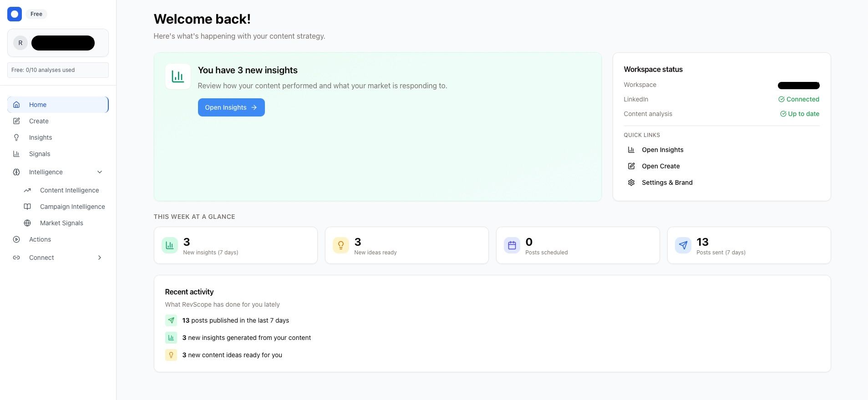Open the account switcher with R avatar
The width and height of the screenshot is (868, 400).
pyautogui.click(x=58, y=43)
